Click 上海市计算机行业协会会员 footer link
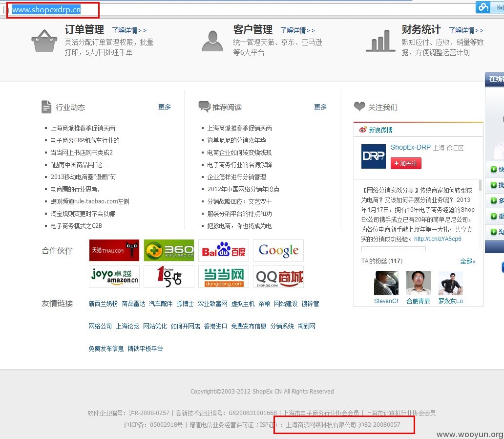This screenshot has height=439, width=504. pyautogui.click(x=401, y=413)
